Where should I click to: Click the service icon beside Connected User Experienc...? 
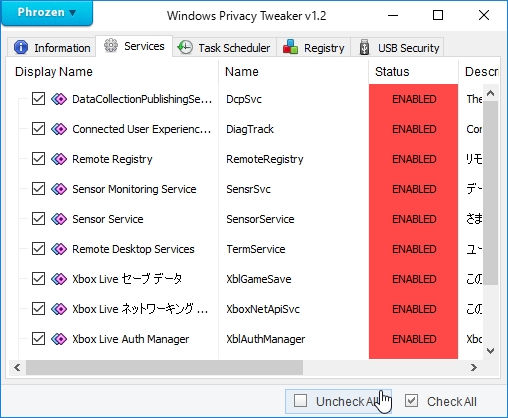click(x=59, y=129)
